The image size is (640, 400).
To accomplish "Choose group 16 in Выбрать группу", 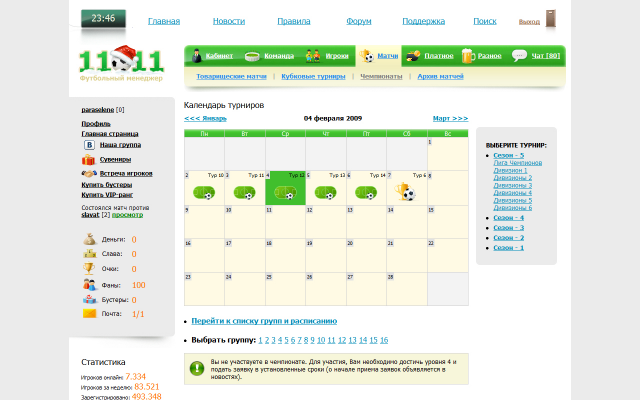I will [x=384, y=340].
